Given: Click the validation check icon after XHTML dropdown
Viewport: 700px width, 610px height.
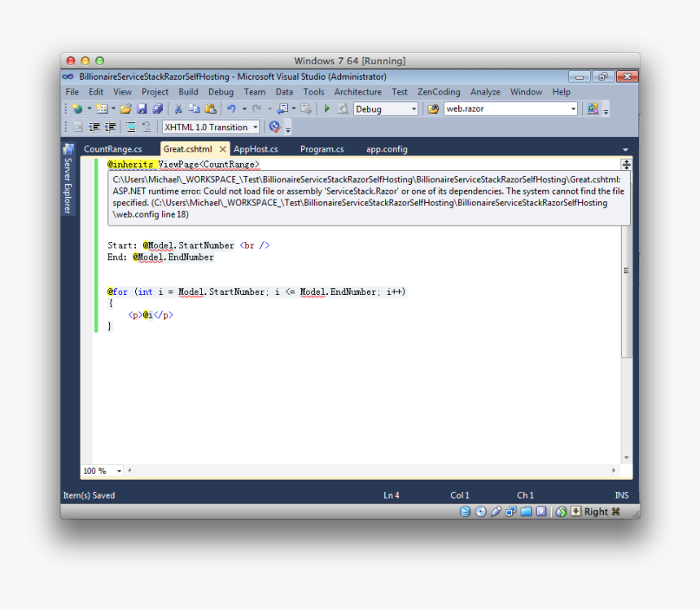Looking at the screenshot, I should coord(274,127).
